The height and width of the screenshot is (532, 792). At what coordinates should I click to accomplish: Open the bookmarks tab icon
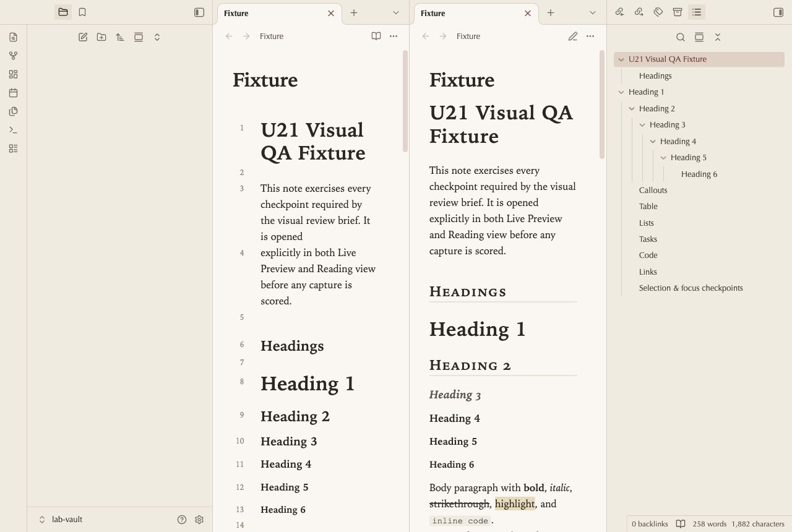pyautogui.click(x=82, y=12)
